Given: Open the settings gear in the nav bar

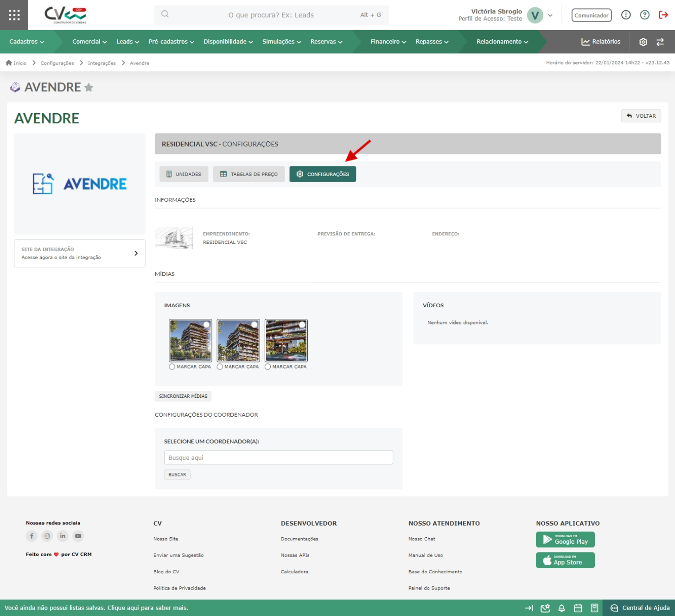Looking at the screenshot, I should point(643,42).
